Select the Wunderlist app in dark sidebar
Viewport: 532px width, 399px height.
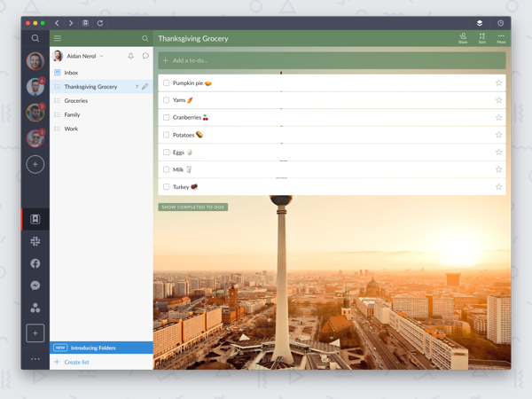point(35,219)
